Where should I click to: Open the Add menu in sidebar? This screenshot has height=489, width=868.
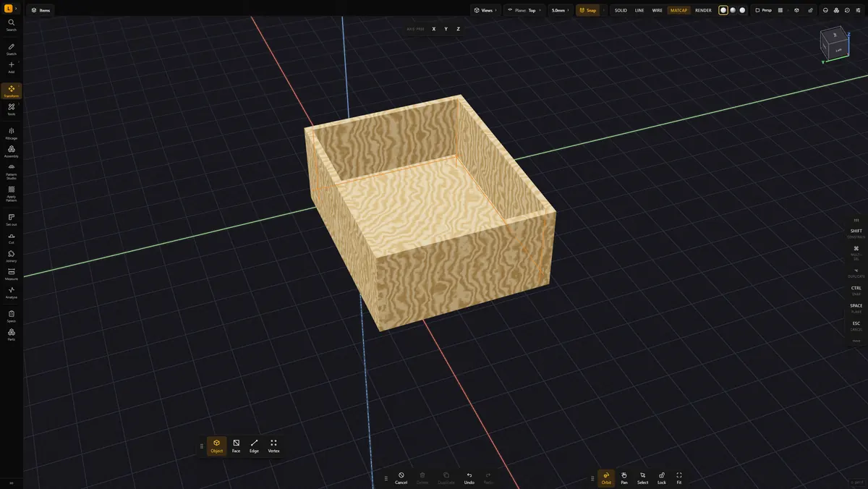pos(12,67)
